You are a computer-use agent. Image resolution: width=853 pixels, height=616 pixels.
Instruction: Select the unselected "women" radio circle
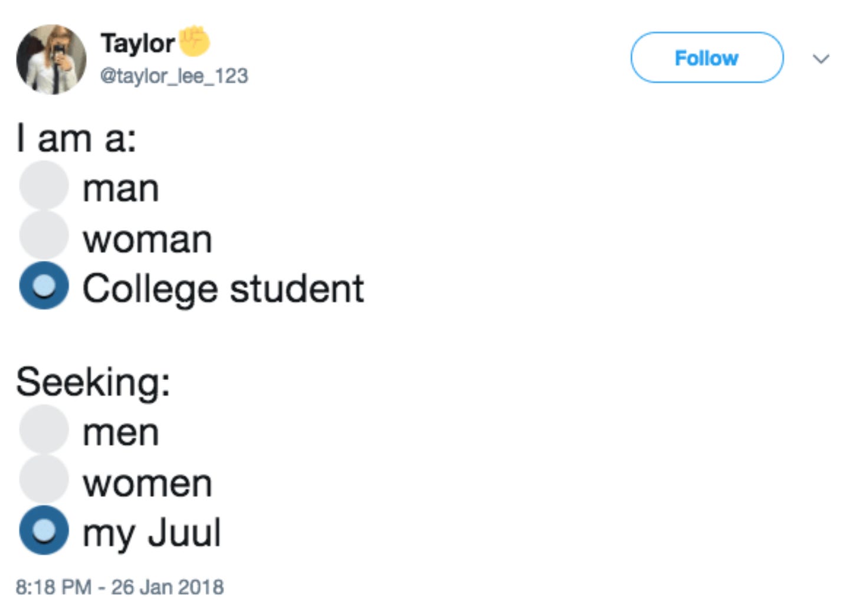tap(44, 479)
